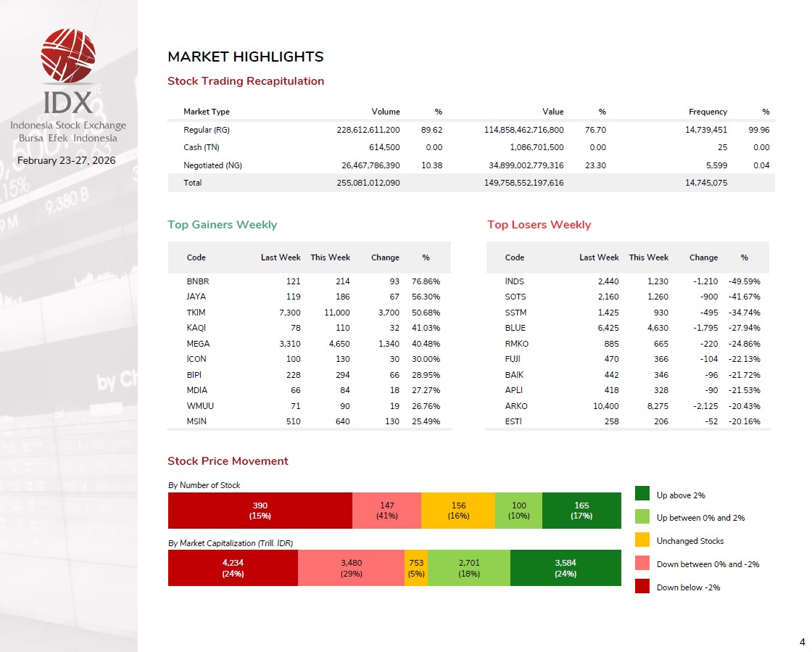Click the 'BAIK' loser code
This screenshot has width=812, height=652.
click(x=514, y=374)
